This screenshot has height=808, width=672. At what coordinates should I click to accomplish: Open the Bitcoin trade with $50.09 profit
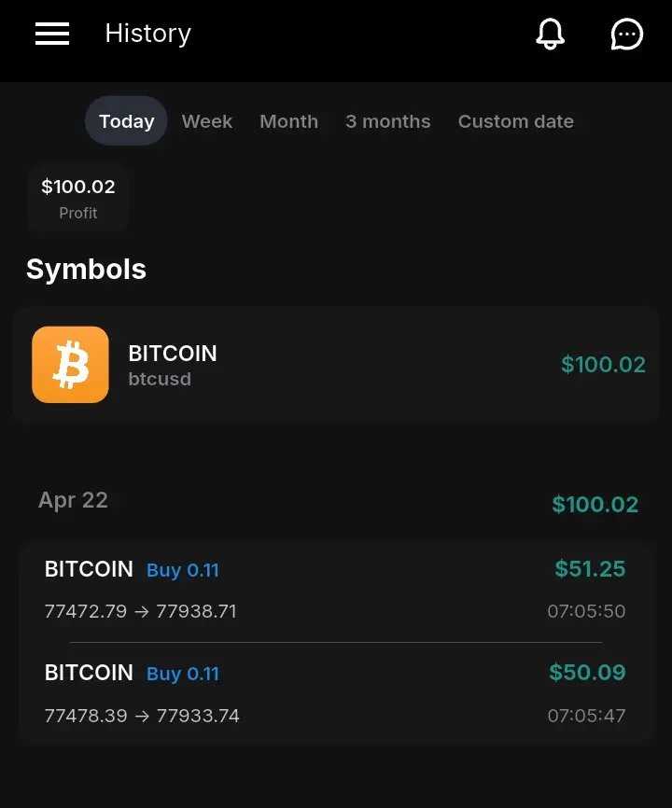click(334, 693)
